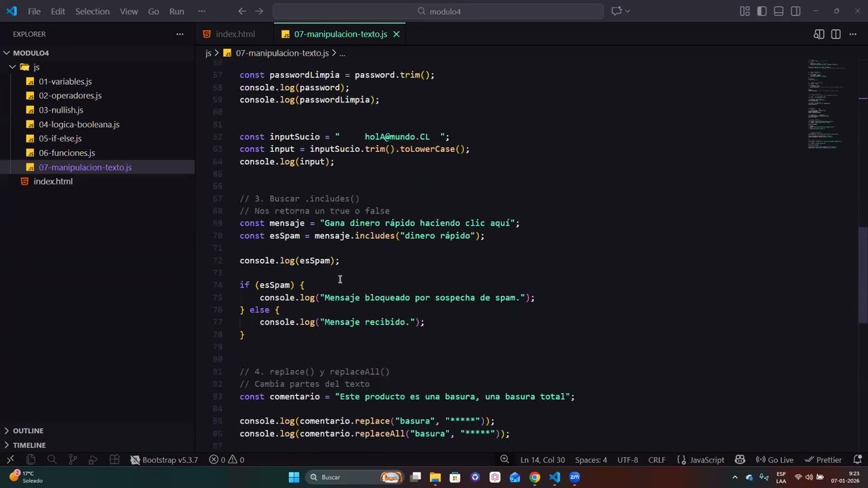Open notifications bell in status bar
This screenshot has width=868, height=488.
coord(857,460)
